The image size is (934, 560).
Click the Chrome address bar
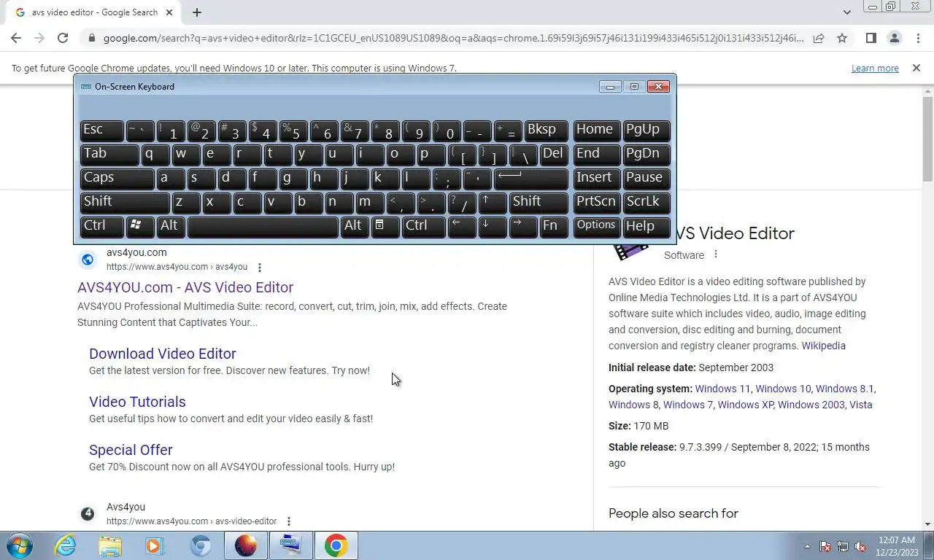point(452,38)
